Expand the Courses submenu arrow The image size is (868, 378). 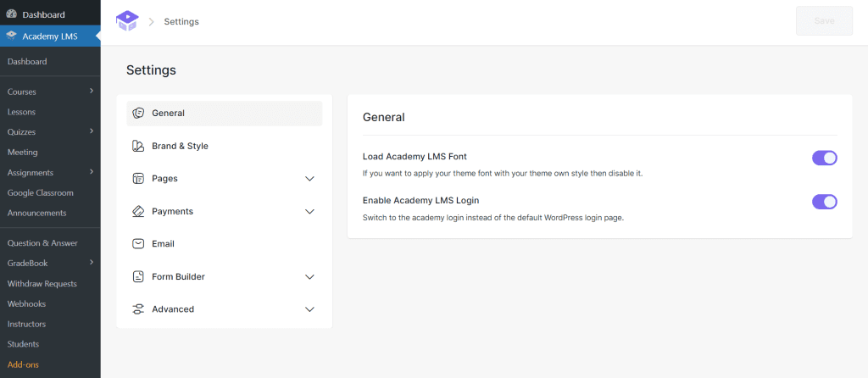click(x=92, y=91)
